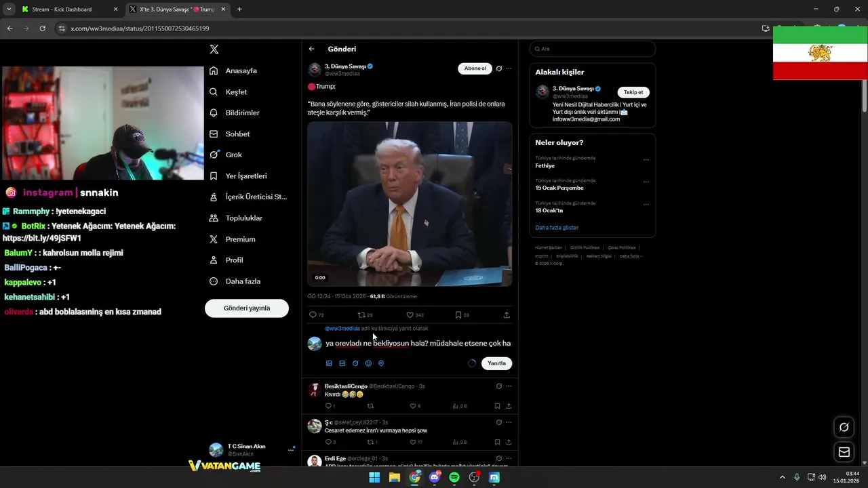
Task: Open options for the 18 Ocak'ta trend
Action: 646,205
